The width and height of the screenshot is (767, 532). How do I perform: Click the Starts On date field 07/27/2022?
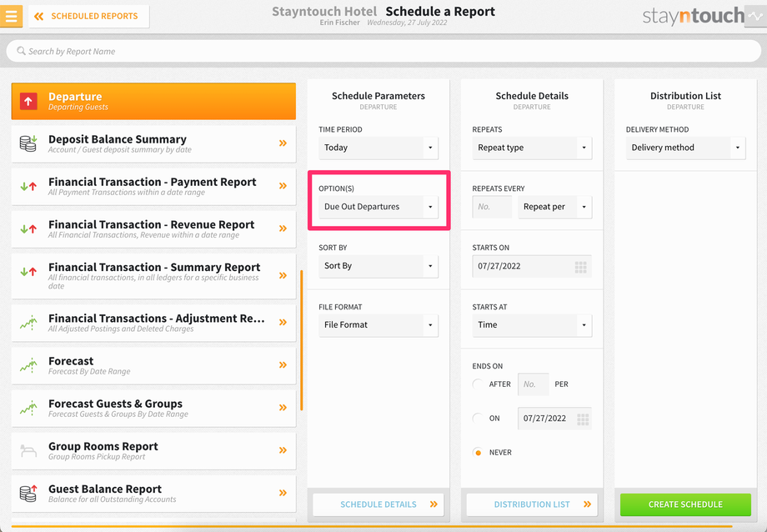pos(532,266)
